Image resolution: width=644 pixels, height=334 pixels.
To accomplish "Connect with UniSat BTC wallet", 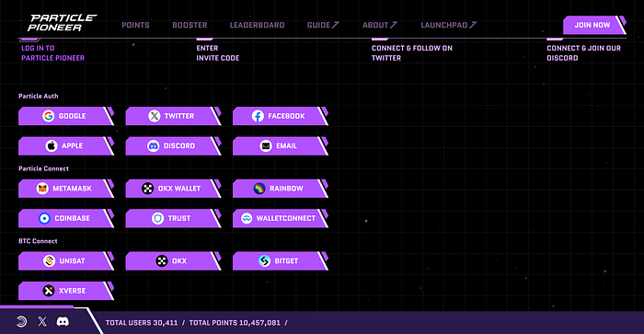I will click(x=65, y=261).
